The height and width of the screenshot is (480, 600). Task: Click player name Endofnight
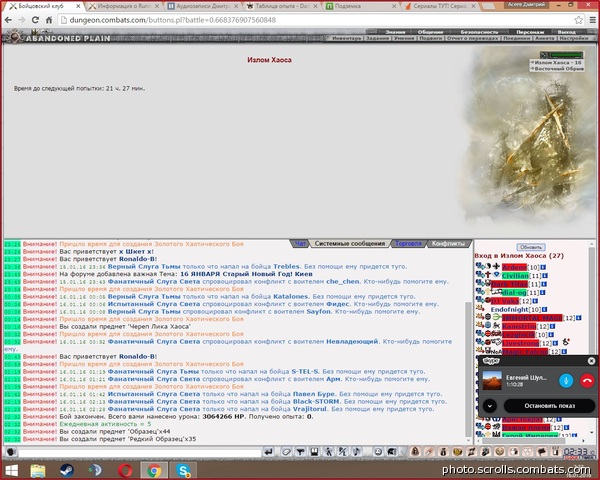click(x=509, y=309)
